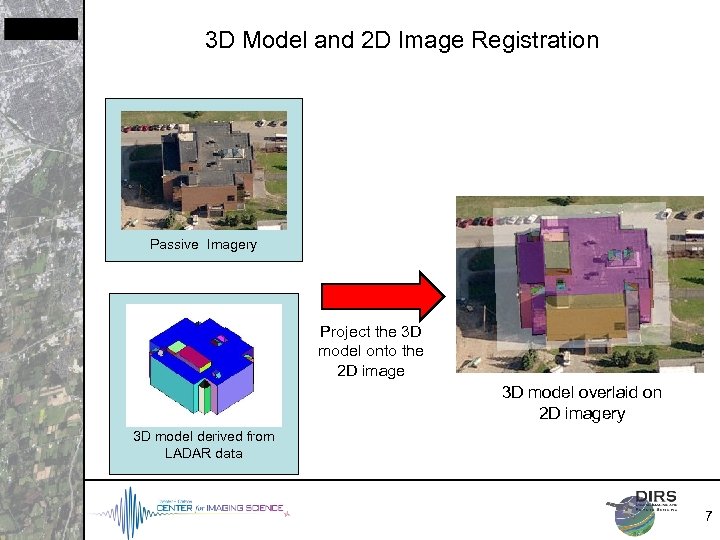Click the '3D model derived from LADAR data' caption
The height and width of the screenshot is (540, 720).
204,444
